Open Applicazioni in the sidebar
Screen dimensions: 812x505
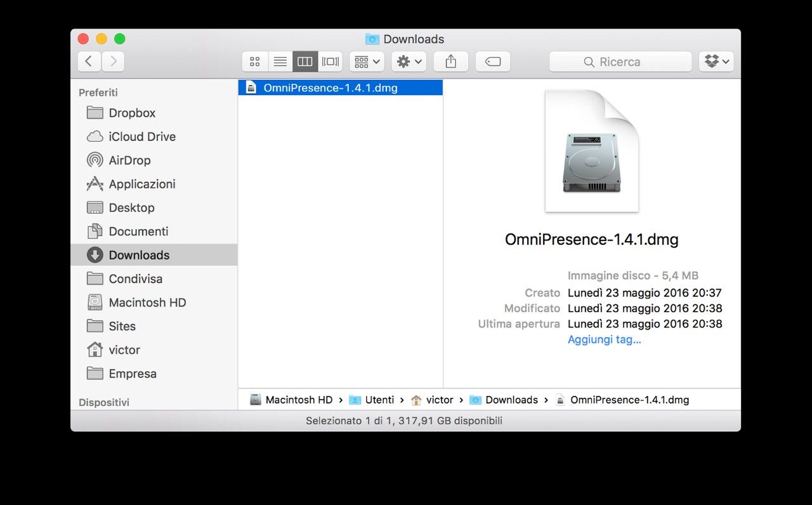154,184
